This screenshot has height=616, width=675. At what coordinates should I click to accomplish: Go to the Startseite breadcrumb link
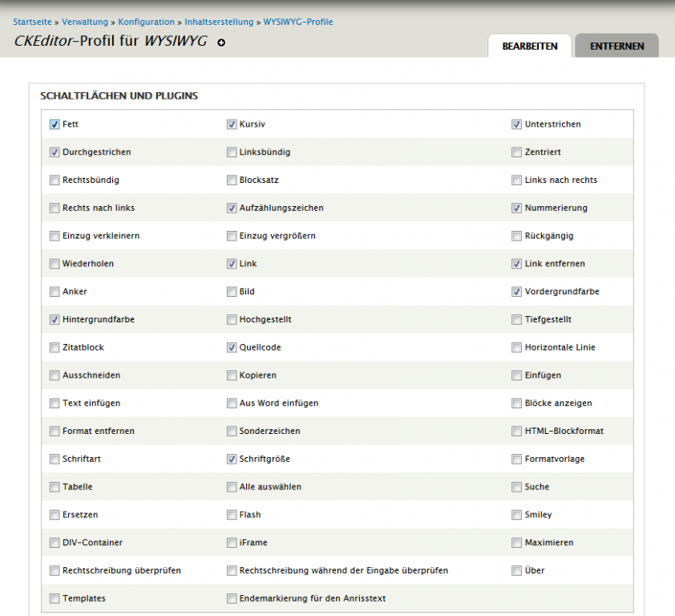[x=32, y=22]
